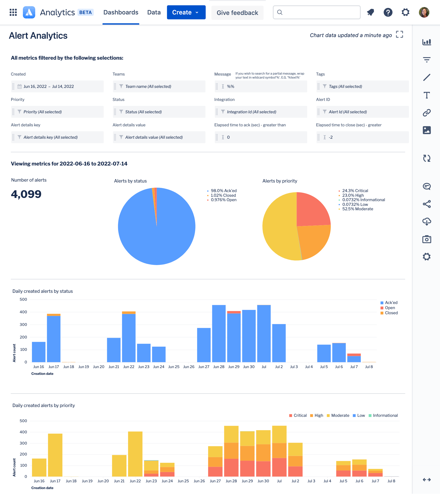Open the settings gear in top header
Screen dimensions: 440x504
405,12
